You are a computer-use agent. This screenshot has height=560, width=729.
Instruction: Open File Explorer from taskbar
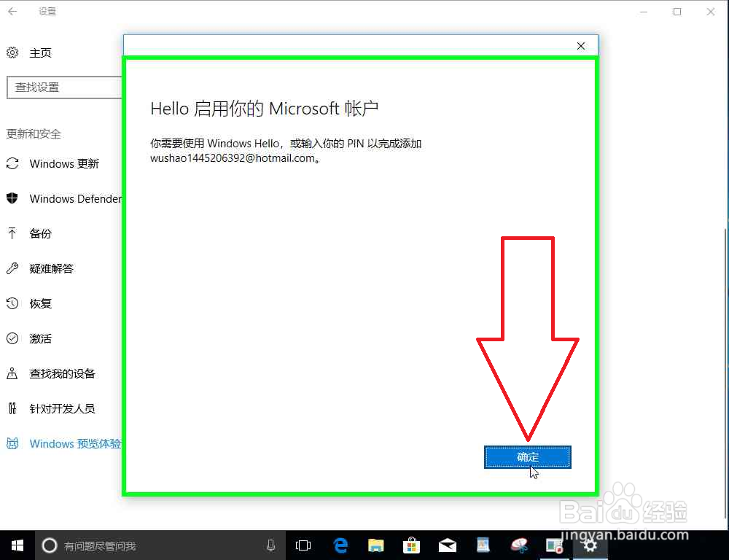[376, 545]
